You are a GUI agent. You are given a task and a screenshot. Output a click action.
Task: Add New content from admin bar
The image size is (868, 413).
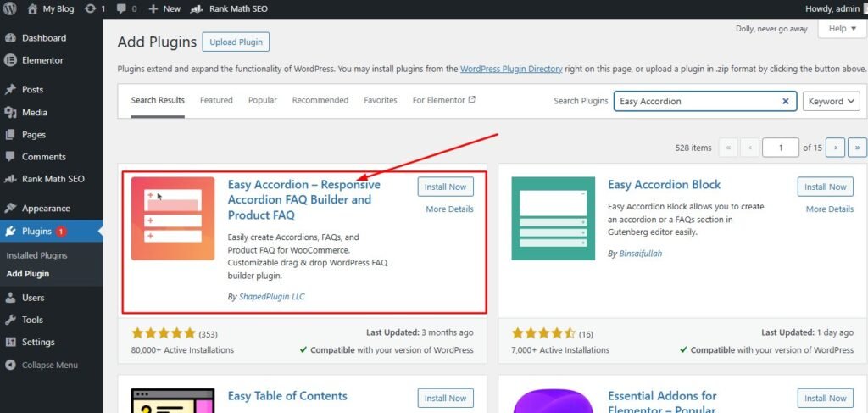click(x=164, y=8)
